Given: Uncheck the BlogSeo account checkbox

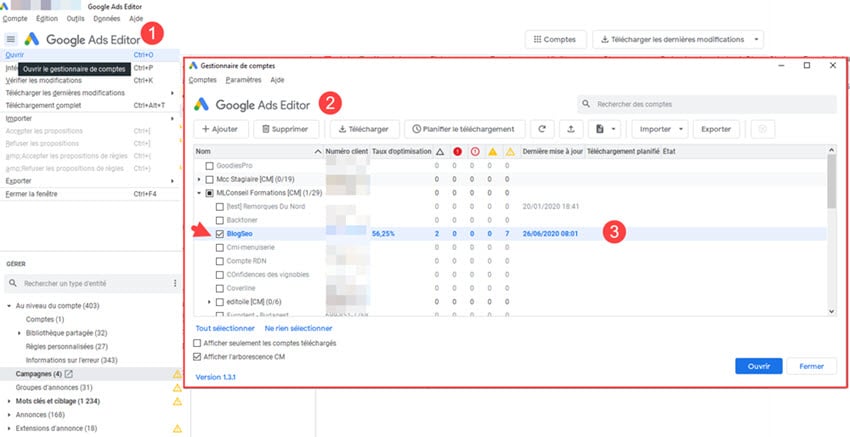Looking at the screenshot, I should pos(220,234).
